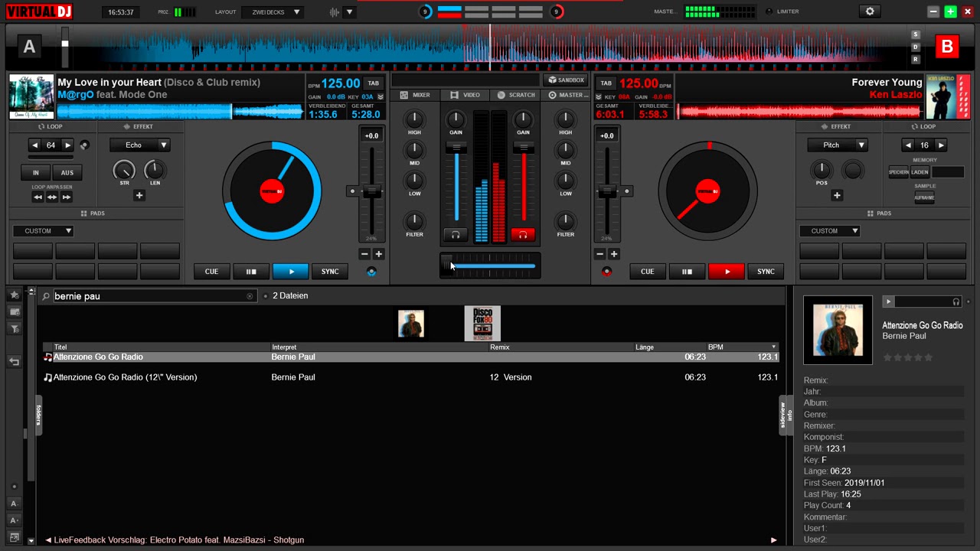Open the folders side tab
The width and height of the screenshot is (980, 551).
tap(38, 416)
